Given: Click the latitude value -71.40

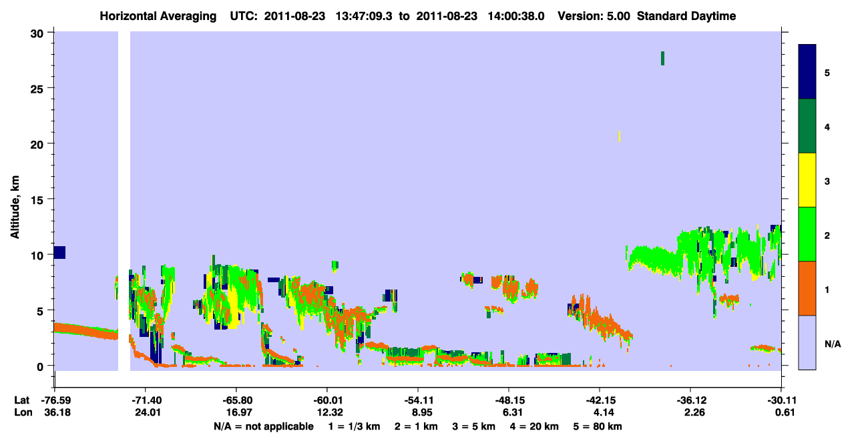Looking at the screenshot, I should point(146,400).
